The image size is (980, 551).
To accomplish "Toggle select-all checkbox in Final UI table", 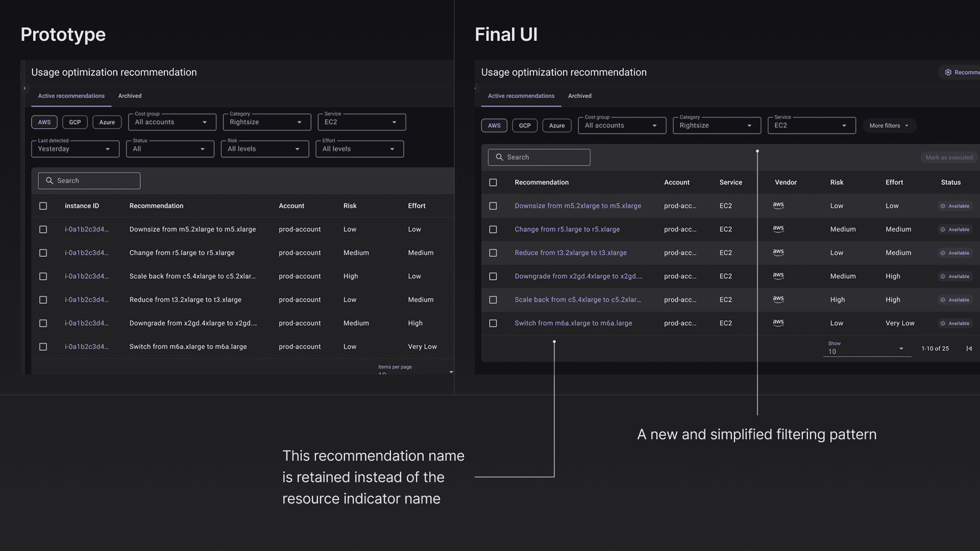I will (493, 183).
